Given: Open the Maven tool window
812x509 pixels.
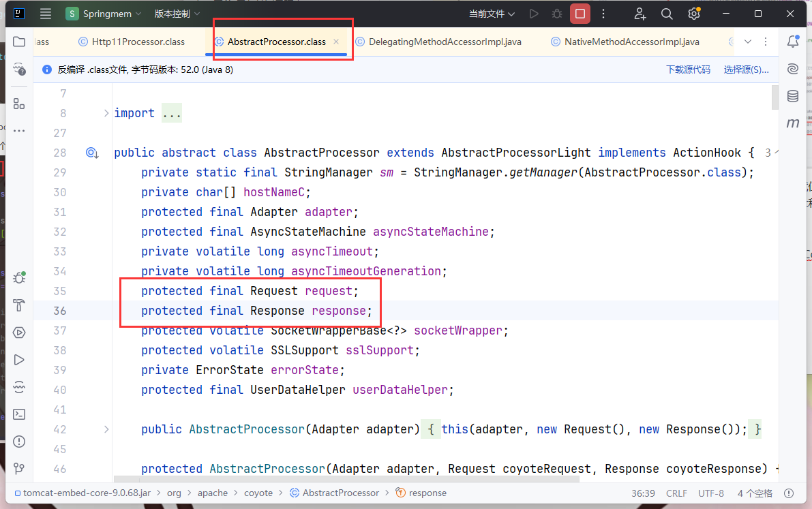Looking at the screenshot, I should (792, 123).
